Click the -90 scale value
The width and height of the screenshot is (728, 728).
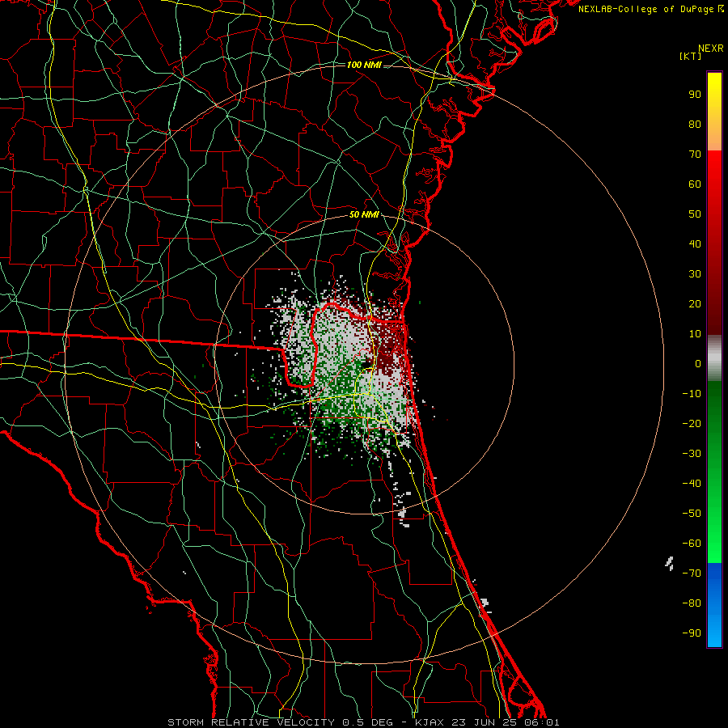coord(692,633)
